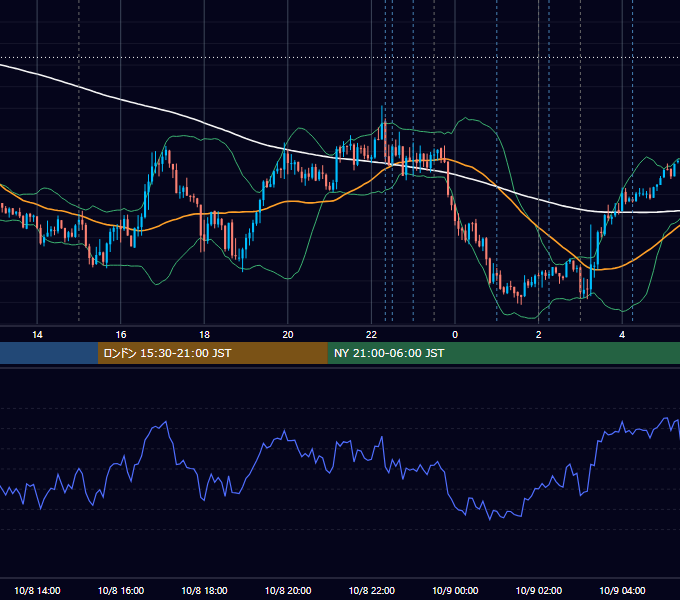This screenshot has height=600, width=680.
Task: Click the ロンドン 15:30-21:00 JST session bar
Action: (212, 353)
